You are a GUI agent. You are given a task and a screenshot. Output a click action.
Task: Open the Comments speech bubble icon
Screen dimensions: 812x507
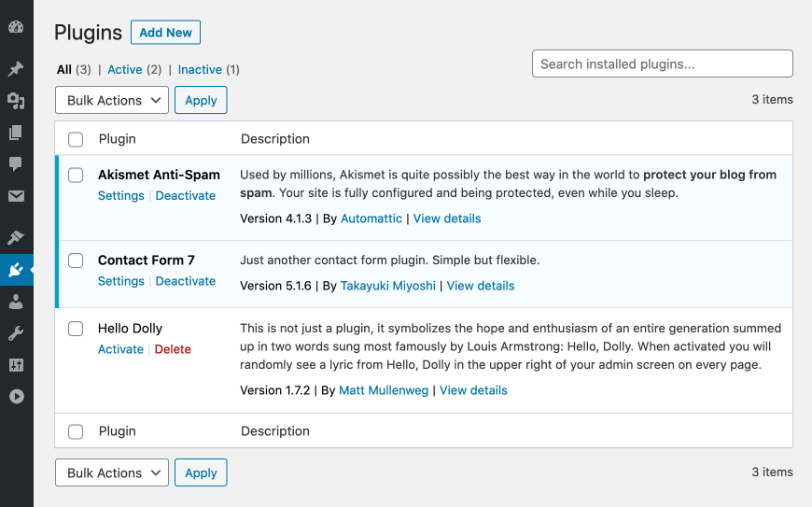[x=16, y=164]
